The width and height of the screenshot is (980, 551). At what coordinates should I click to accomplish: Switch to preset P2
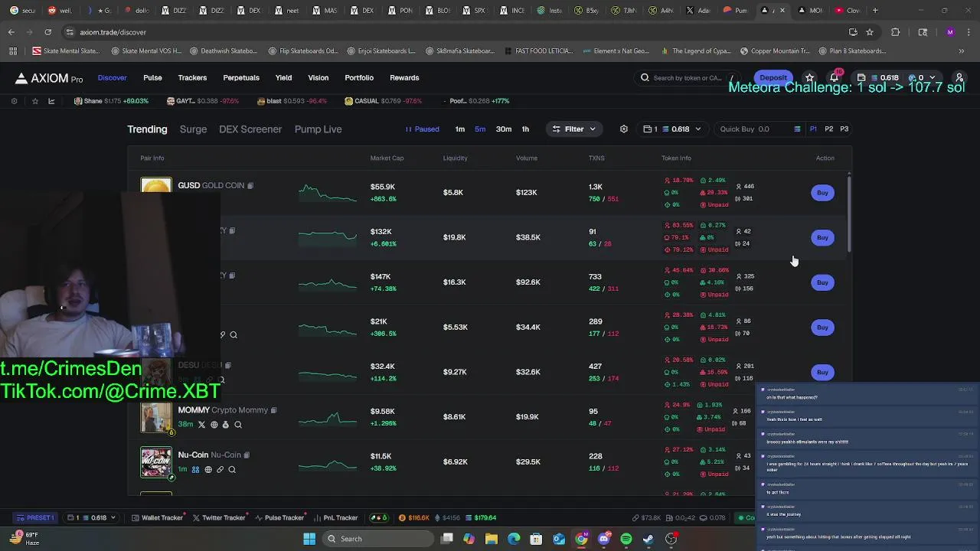(828, 129)
